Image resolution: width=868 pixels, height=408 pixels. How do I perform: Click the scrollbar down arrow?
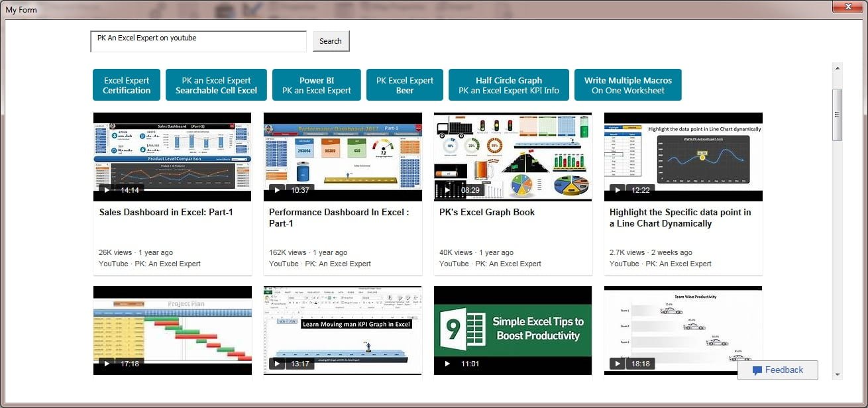[x=838, y=375]
